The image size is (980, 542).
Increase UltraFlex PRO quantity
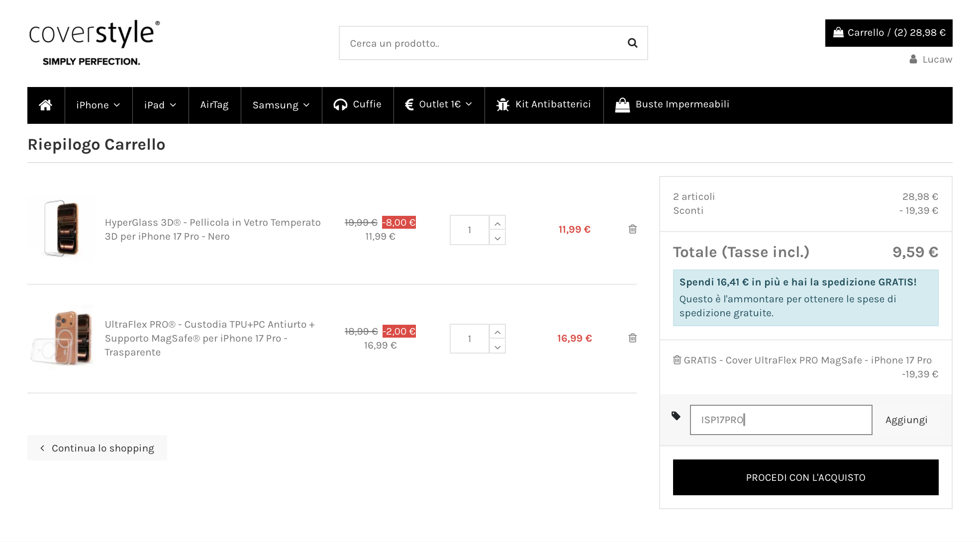[x=497, y=332]
